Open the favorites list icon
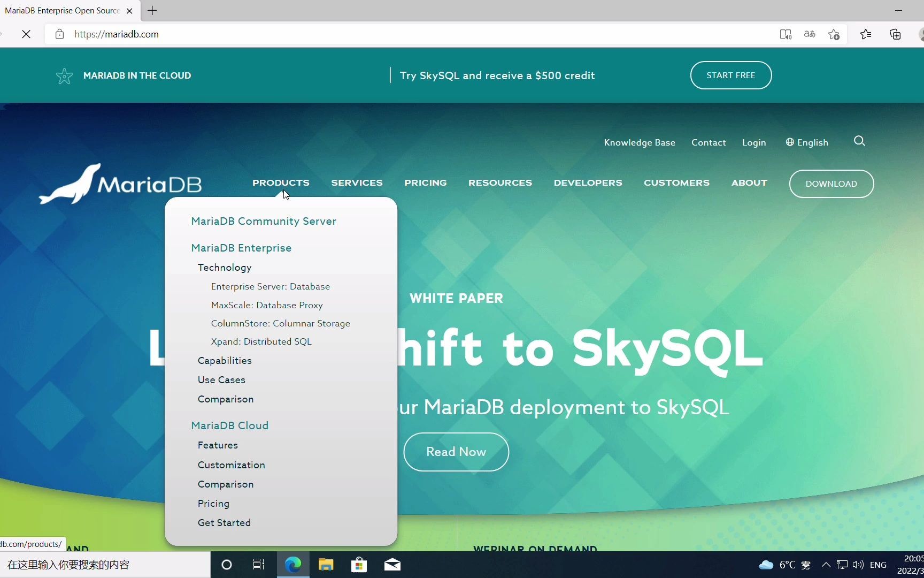The image size is (924, 578). pos(866,34)
